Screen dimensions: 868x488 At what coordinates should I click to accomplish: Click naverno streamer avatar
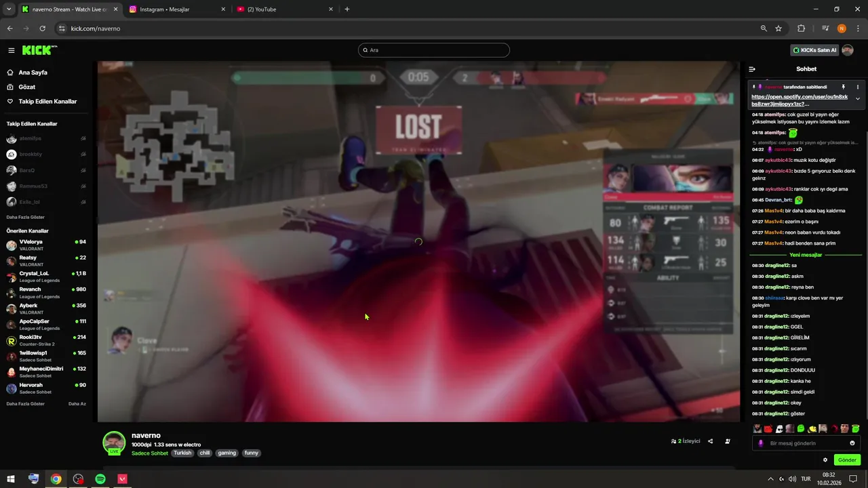point(114,443)
